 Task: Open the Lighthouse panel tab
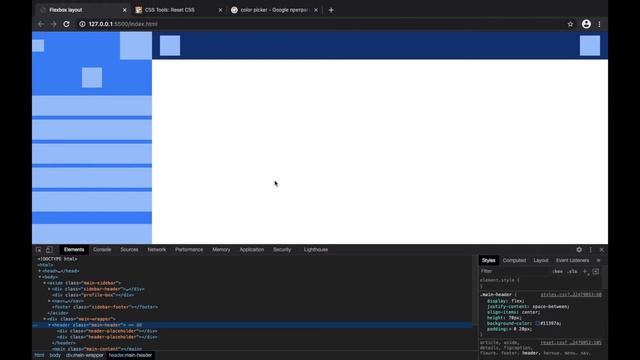click(316, 250)
